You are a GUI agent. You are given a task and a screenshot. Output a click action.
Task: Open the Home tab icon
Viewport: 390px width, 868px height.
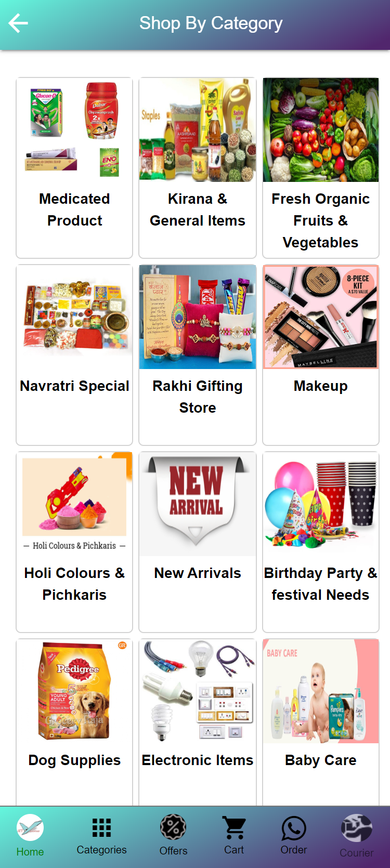point(30,827)
